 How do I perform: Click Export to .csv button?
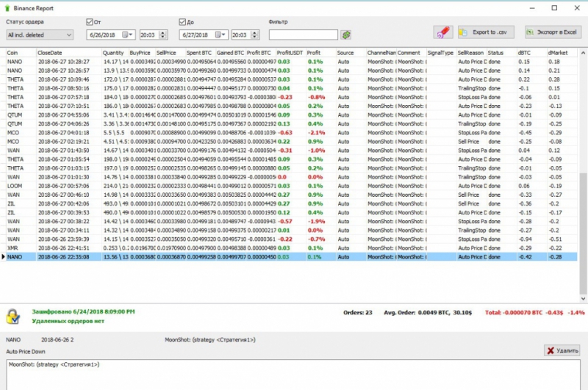(x=486, y=32)
